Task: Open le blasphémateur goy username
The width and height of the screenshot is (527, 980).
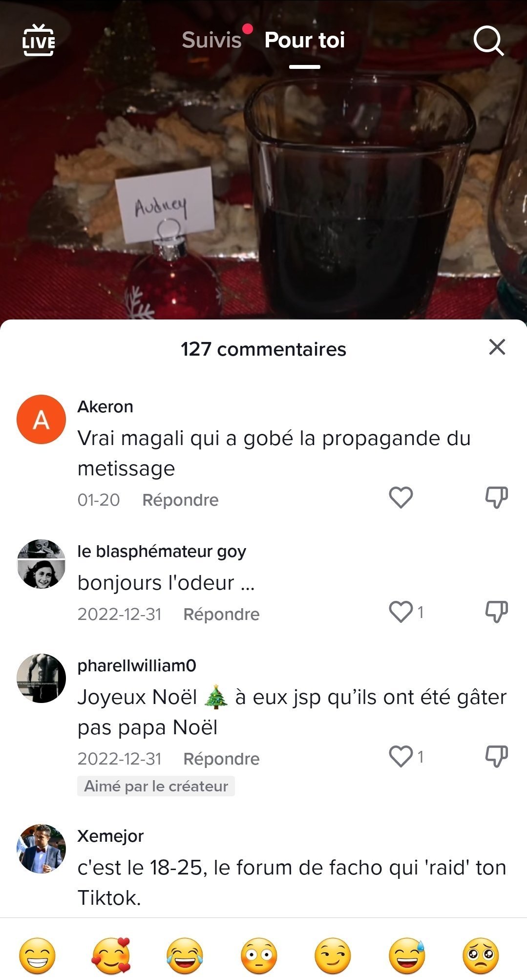Action: point(162,551)
